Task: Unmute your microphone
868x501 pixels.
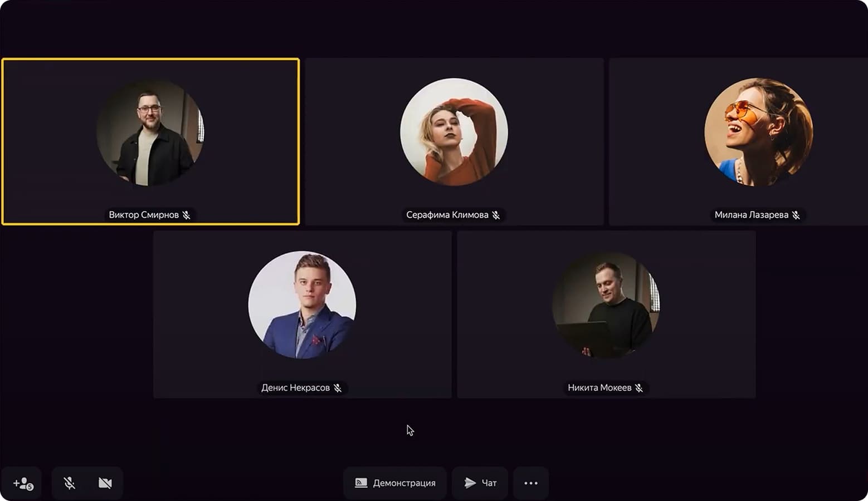Action: click(69, 483)
